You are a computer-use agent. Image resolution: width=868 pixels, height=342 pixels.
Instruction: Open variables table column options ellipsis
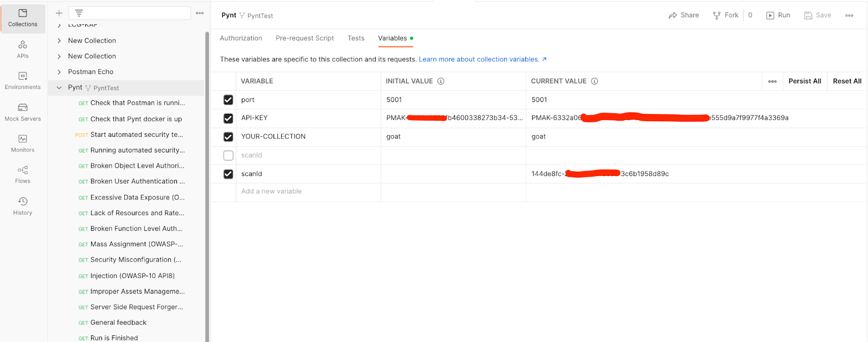(773, 81)
